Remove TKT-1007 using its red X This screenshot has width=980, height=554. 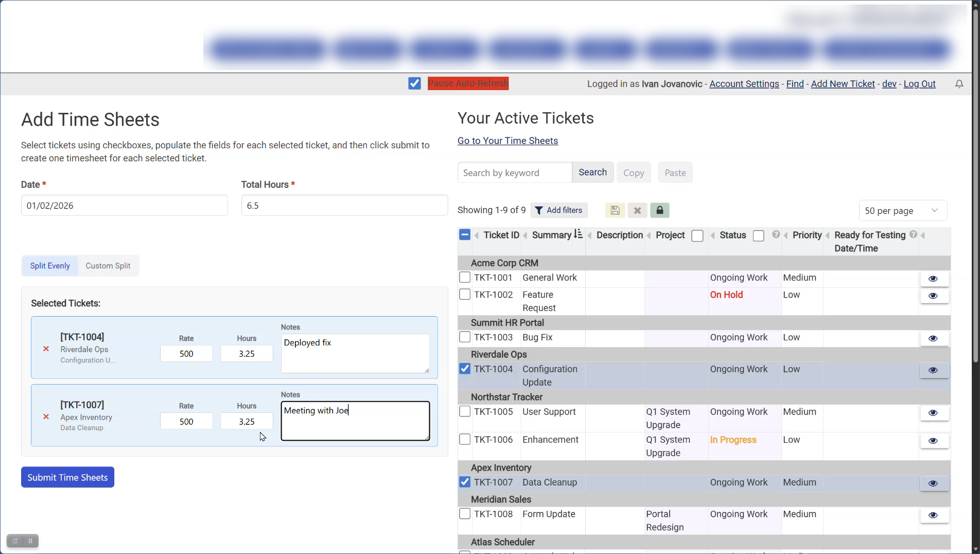(46, 417)
